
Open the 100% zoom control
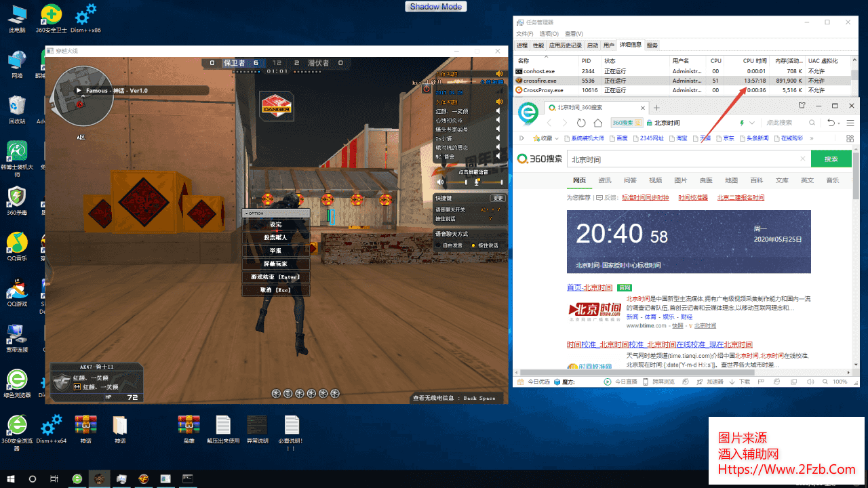click(x=835, y=382)
